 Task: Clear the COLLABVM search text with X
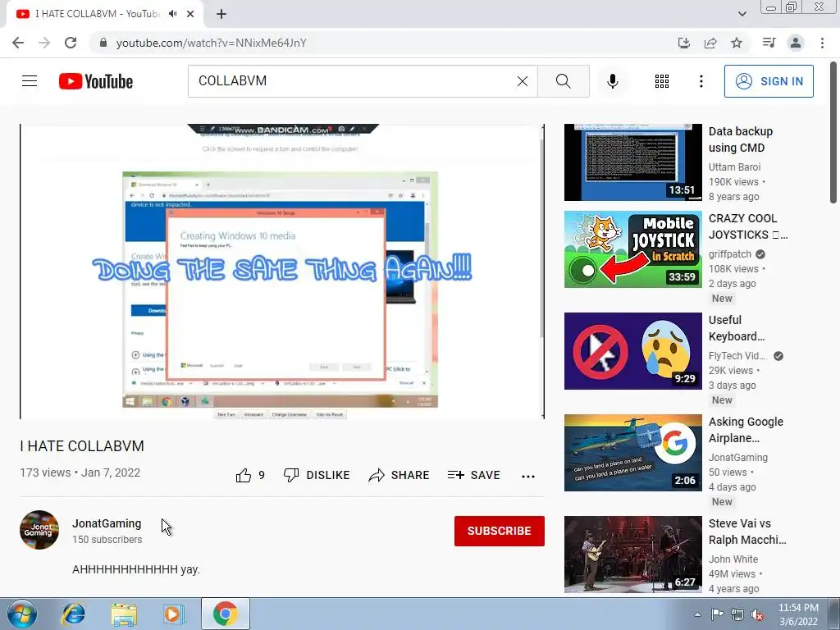click(x=523, y=81)
